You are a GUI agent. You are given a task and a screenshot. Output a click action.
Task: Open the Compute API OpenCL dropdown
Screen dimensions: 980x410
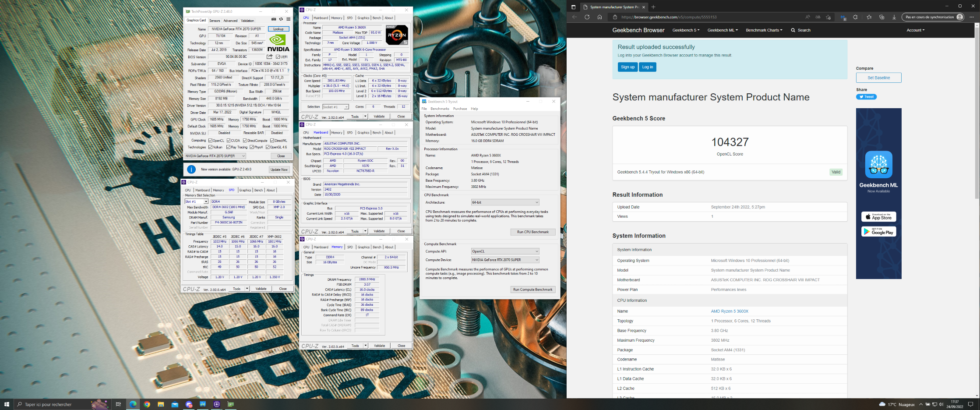505,251
